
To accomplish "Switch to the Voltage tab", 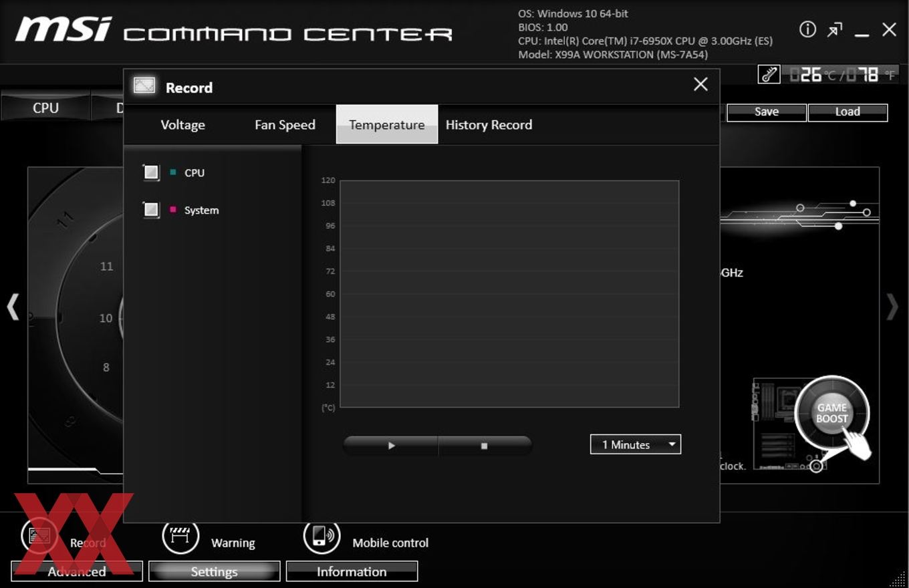I will [x=182, y=125].
